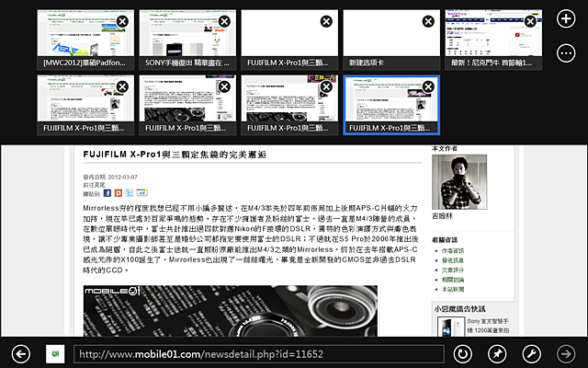Select the blue-highlighted FUJIFILM X-Pro1 tab
Image resolution: width=588 pixels, height=368 pixels.
391,105
